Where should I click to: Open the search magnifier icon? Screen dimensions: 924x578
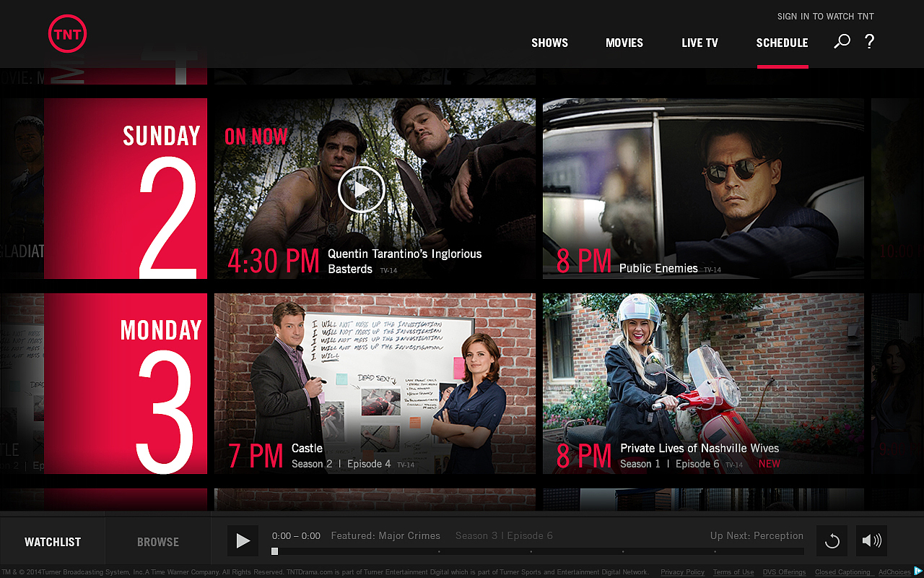click(841, 42)
